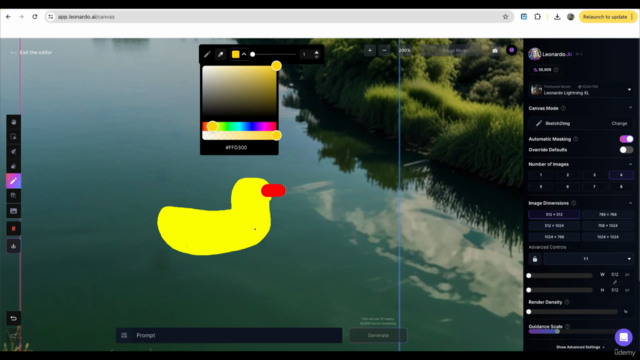
Task: Click the round purple icon near Focus Mode
Action: click(x=511, y=50)
